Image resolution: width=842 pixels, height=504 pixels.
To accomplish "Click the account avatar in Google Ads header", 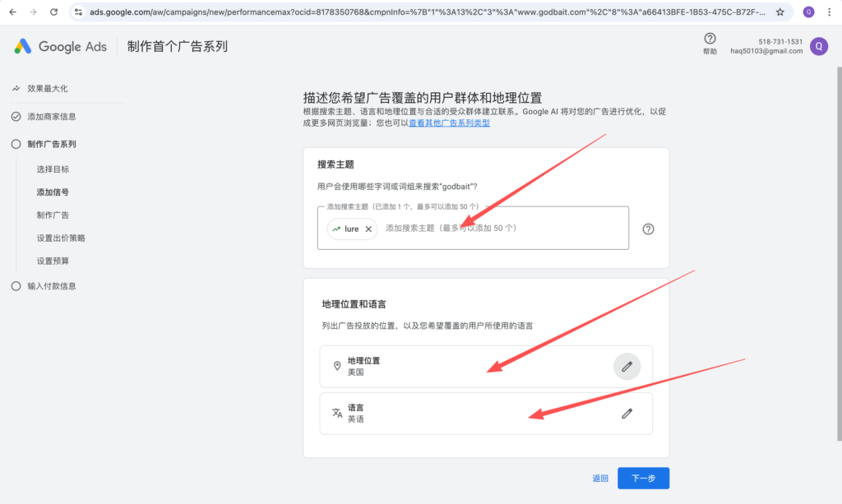I will click(x=818, y=46).
